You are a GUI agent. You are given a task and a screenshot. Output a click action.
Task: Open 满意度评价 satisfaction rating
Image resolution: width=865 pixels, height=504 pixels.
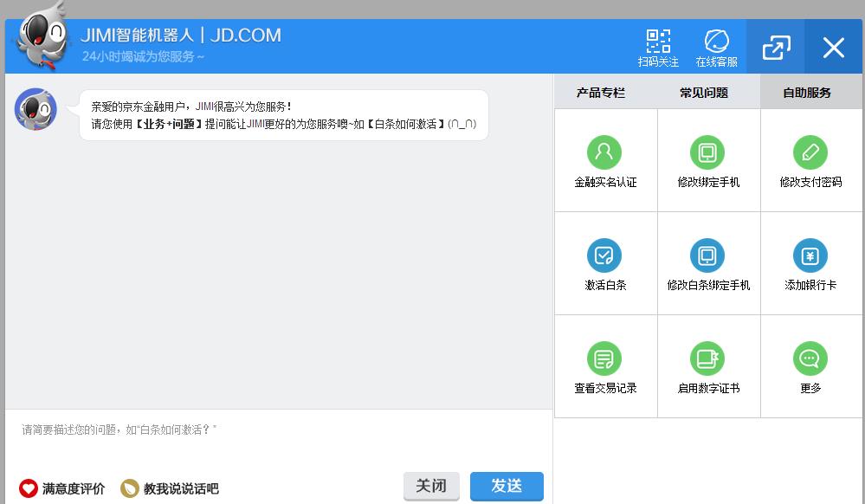pos(61,488)
